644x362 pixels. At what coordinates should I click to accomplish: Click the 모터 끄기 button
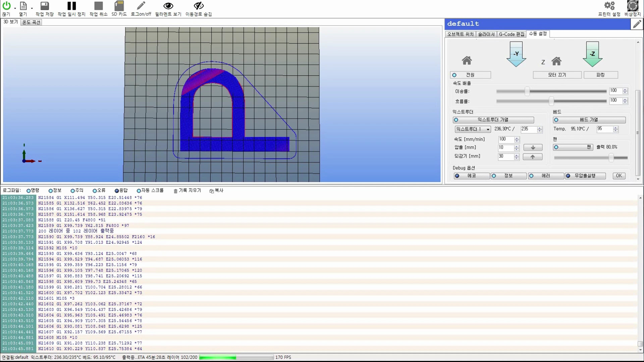coord(557,75)
